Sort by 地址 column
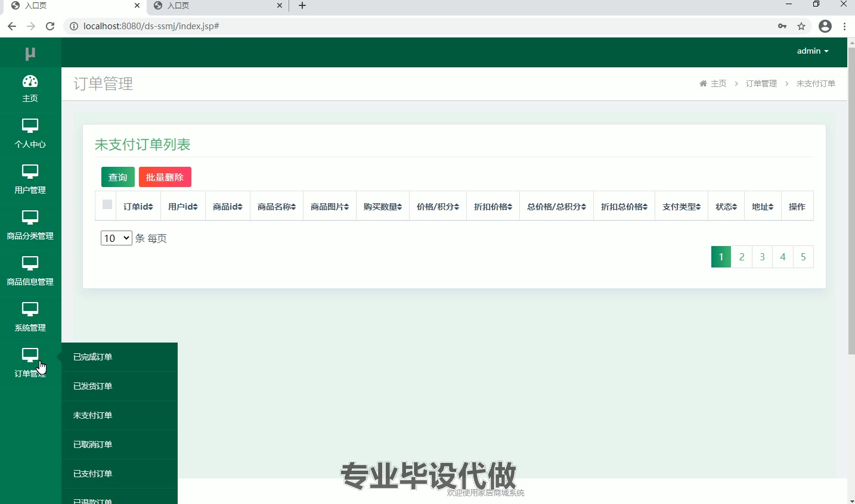Viewport: 855px width, 504px height. [x=763, y=207]
